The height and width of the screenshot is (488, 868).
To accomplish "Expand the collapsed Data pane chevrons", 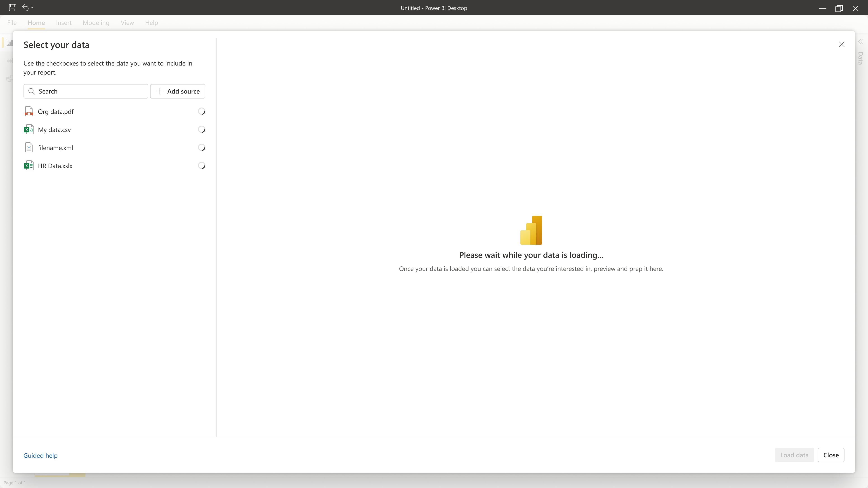I will [861, 42].
